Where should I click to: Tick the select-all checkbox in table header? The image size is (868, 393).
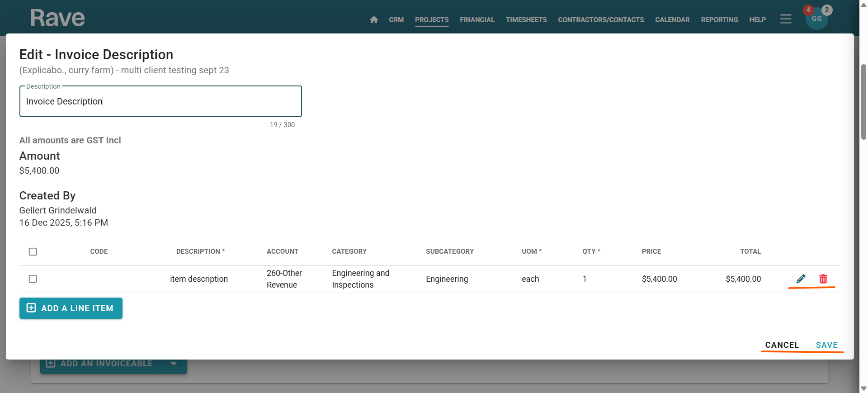click(33, 251)
